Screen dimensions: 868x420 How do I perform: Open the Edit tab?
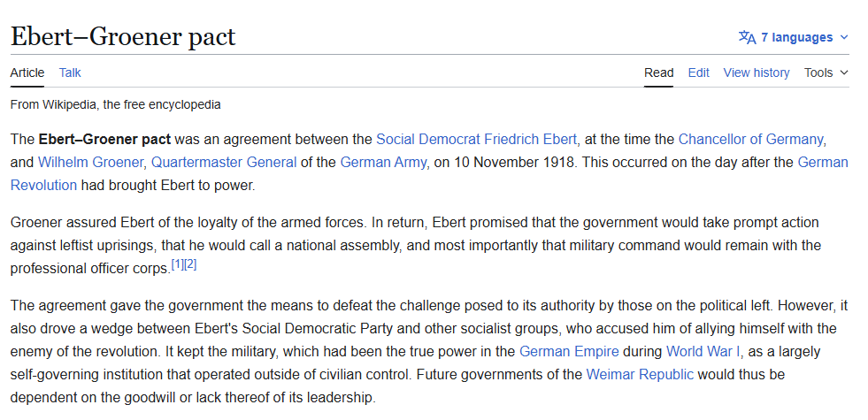click(699, 73)
